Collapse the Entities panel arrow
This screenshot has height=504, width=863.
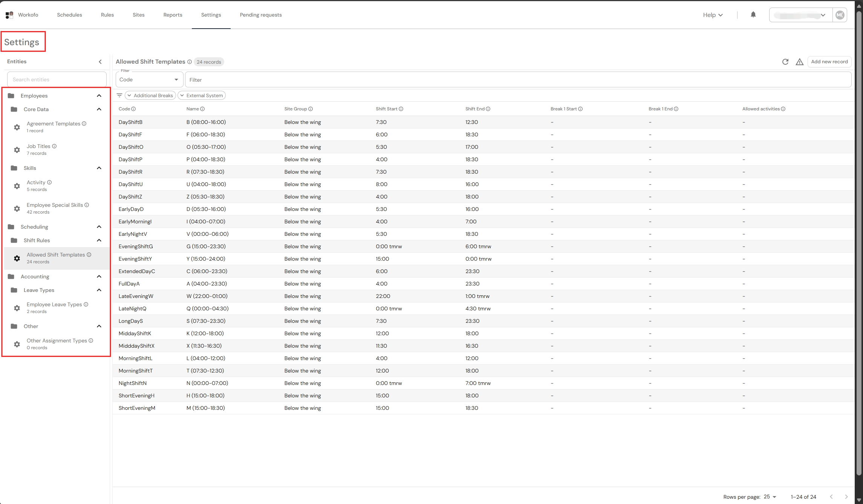point(100,62)
